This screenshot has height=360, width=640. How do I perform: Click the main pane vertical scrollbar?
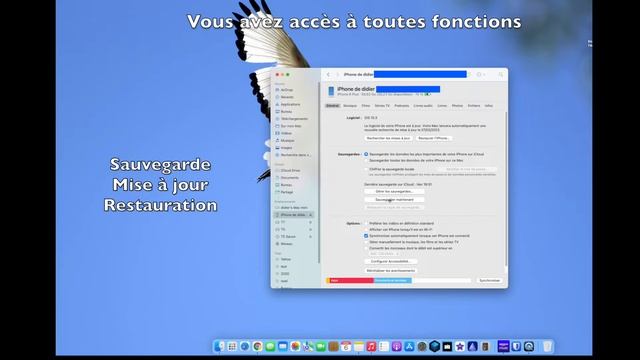[x=506, y=188]
